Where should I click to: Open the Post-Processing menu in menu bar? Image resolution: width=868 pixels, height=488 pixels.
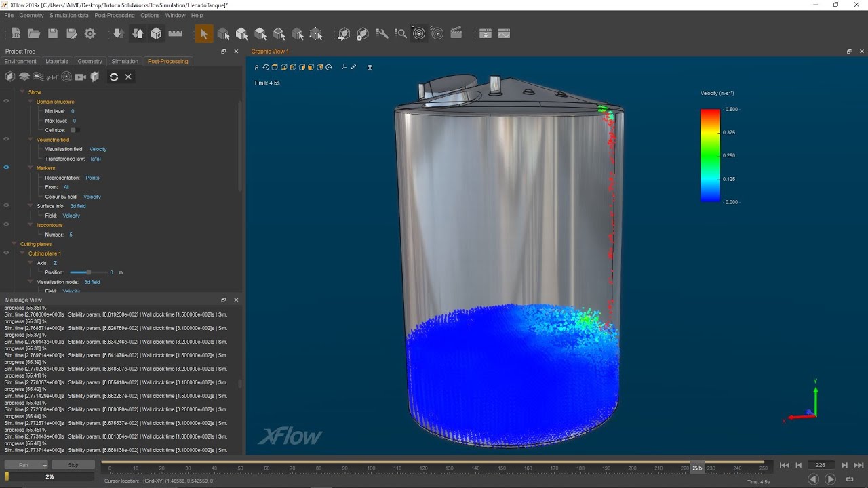click(115, 15)
